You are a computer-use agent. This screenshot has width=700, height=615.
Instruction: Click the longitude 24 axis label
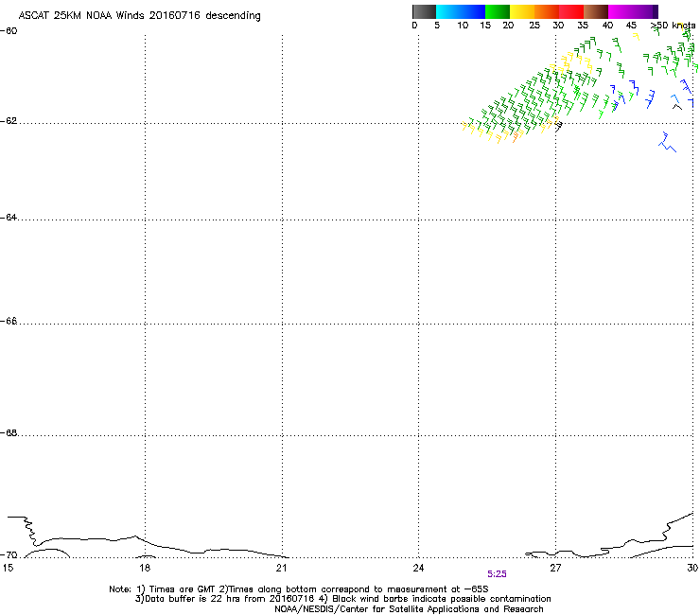[x=418, y=568]
